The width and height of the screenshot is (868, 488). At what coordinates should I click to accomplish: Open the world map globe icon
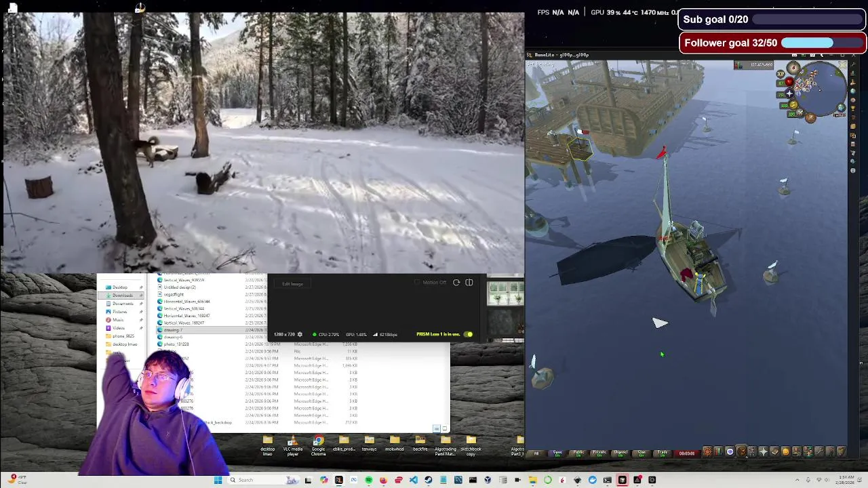click(842, 108)
